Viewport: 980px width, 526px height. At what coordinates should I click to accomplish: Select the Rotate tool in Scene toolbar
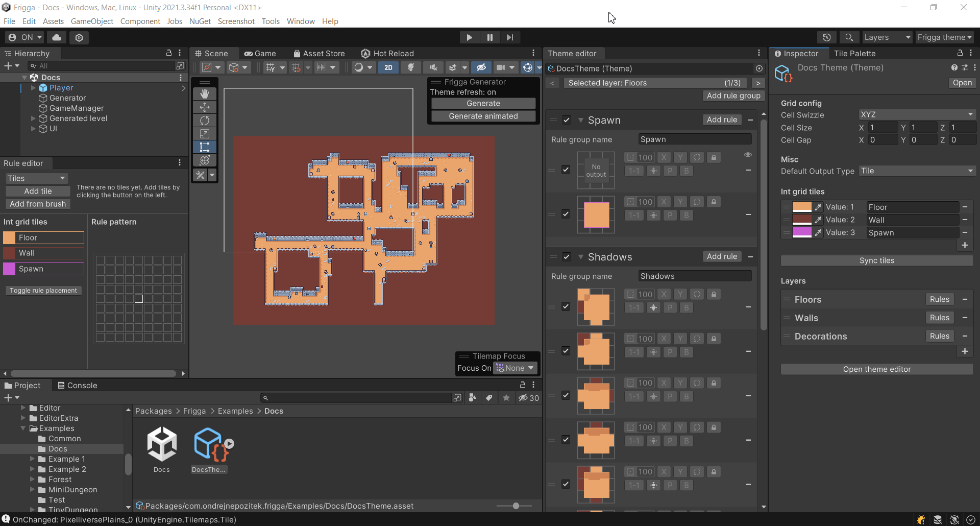(x=205, y=120)
